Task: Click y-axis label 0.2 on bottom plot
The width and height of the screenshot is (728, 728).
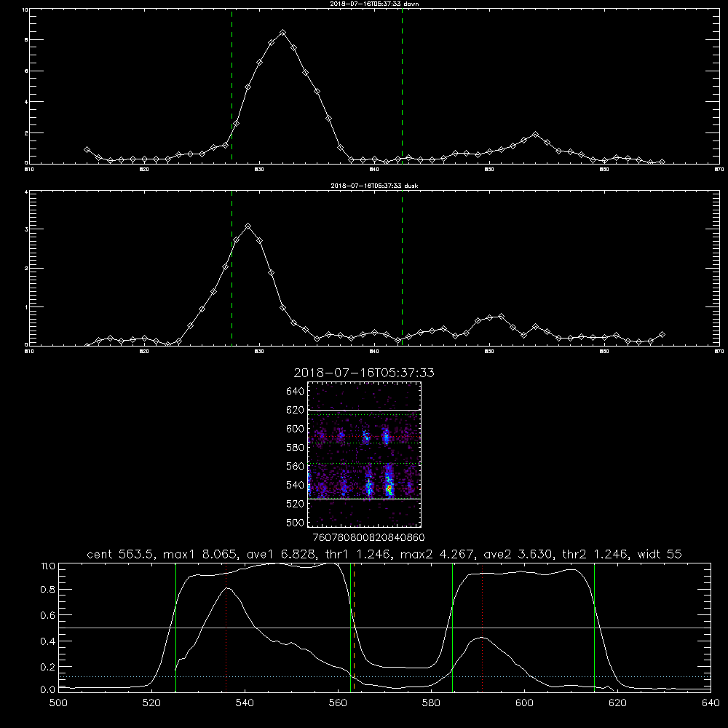Action: (x=48, y=667)
